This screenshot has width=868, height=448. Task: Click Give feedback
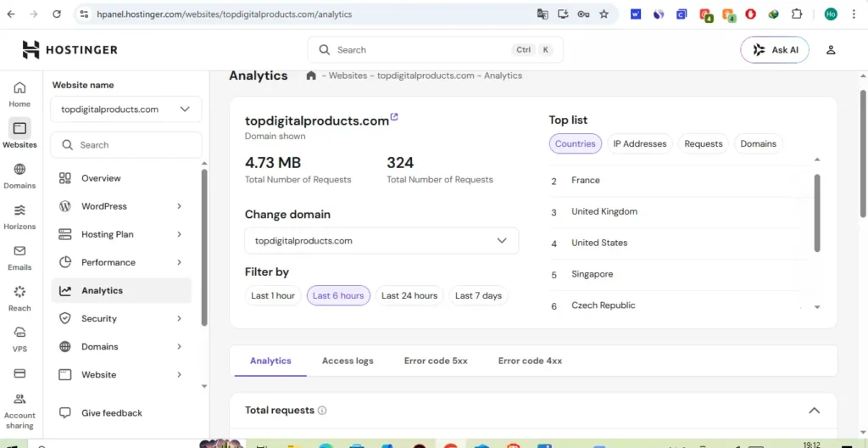tap(101, 413)
